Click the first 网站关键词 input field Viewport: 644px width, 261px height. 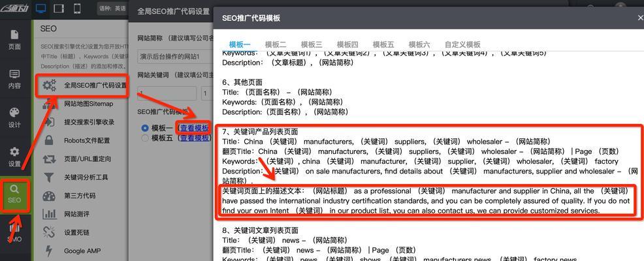[168, 93]
